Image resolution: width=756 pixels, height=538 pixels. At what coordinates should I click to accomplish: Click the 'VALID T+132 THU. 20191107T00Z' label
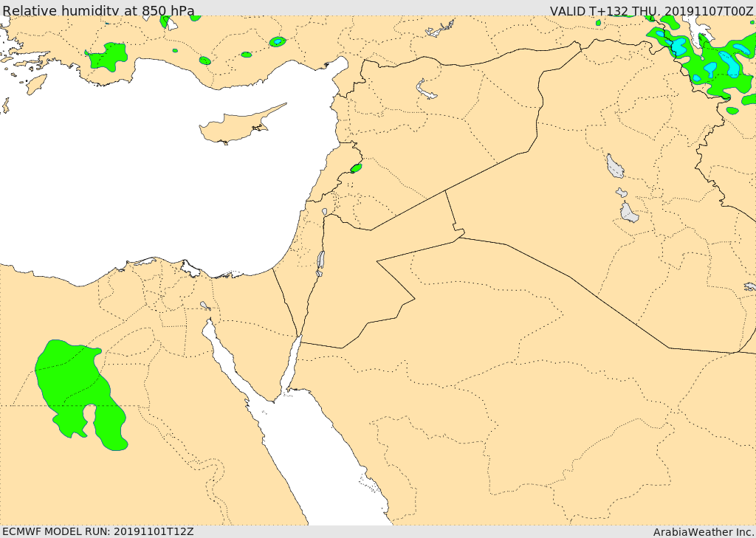pyautogui.click(x=652, y=10)
